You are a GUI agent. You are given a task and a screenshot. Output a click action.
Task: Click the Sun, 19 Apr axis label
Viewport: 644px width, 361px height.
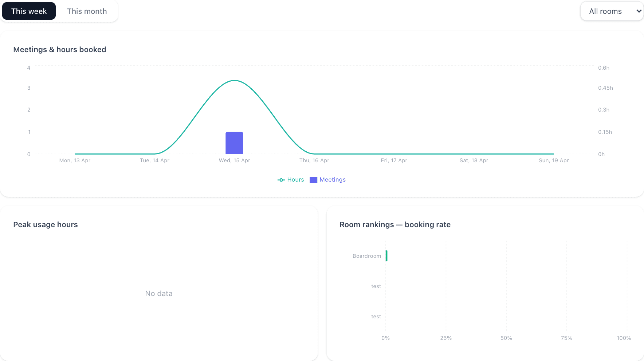coord(553,160)
